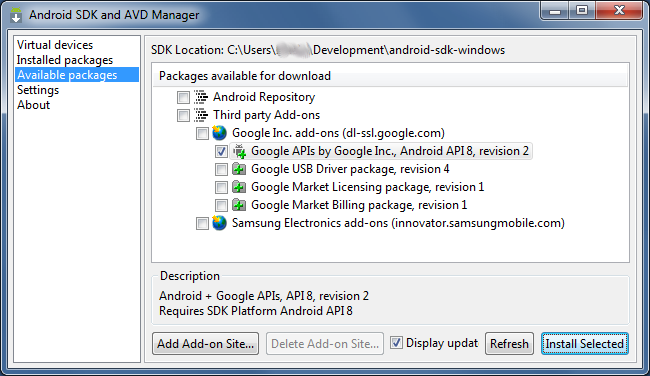The height and width of the screenshot is (376, 650).
Task: Click the Google USB Driver package icon
Action: click(239, 169)
